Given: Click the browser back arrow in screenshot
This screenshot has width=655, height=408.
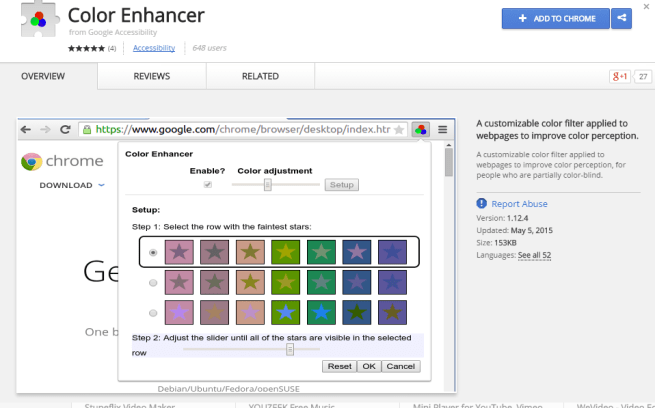Looking at the screenshot, I should click(27, 130).
